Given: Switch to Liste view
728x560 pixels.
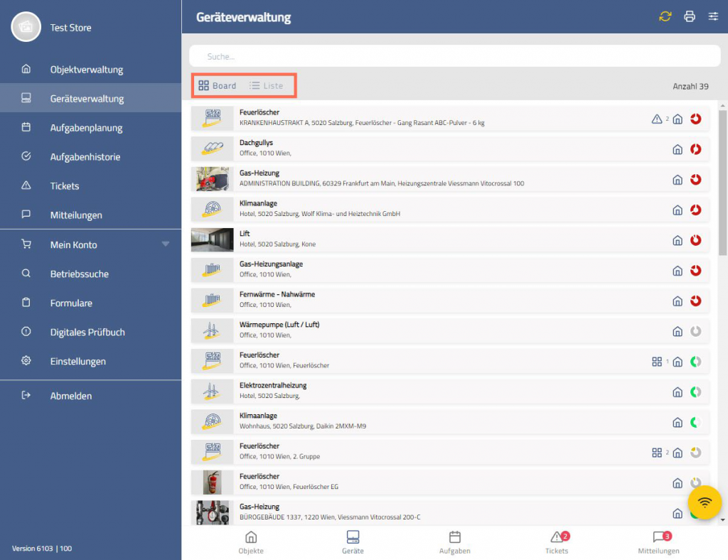Looking at the screenshot, I should 266,86.
